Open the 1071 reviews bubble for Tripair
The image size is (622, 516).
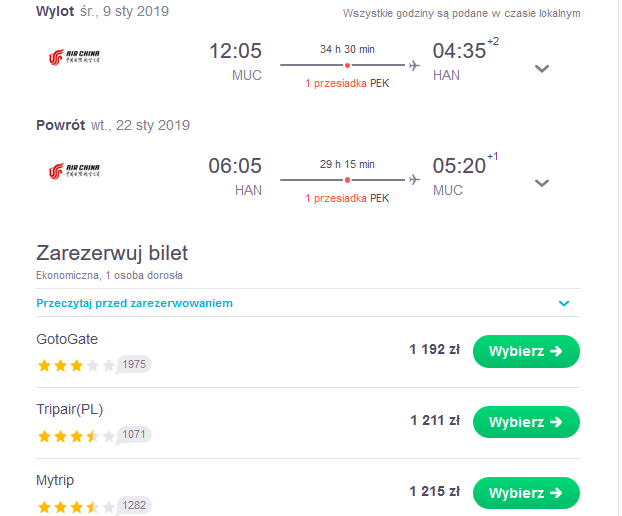click(x=134, y=435)
